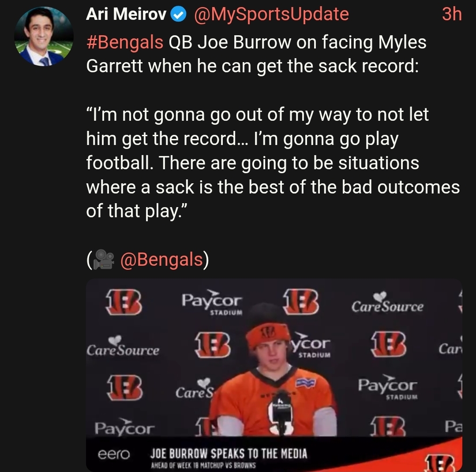Click the Ahead of Week 18 Matchup subtitle
The width and height of the screenshot is (476, 472).
(x=203, y=465)
